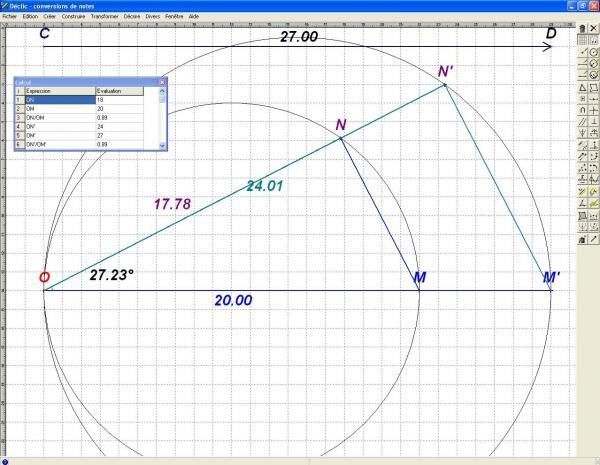Screen dimensions: 600x465
Task: Close the Calcul panel
Action: tap(162, 82)
